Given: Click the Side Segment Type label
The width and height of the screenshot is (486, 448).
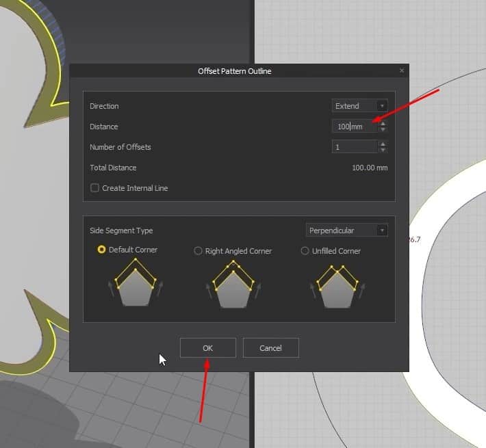Looking at the screenshot, I should coord(121,230).
